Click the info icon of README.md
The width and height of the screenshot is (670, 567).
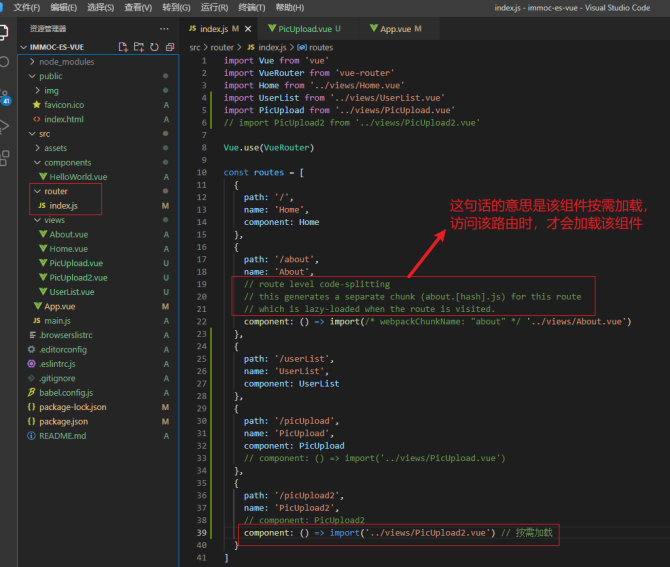(31, 436)
